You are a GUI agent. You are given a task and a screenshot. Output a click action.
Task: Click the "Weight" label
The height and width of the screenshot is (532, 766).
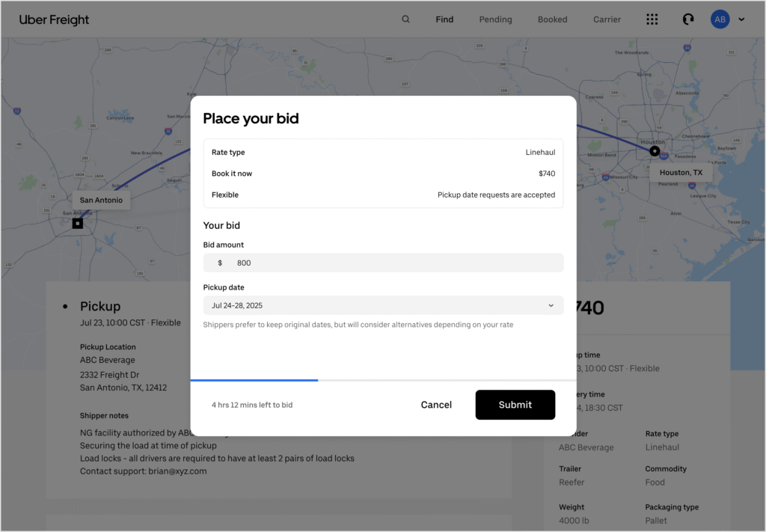point(572,507)
